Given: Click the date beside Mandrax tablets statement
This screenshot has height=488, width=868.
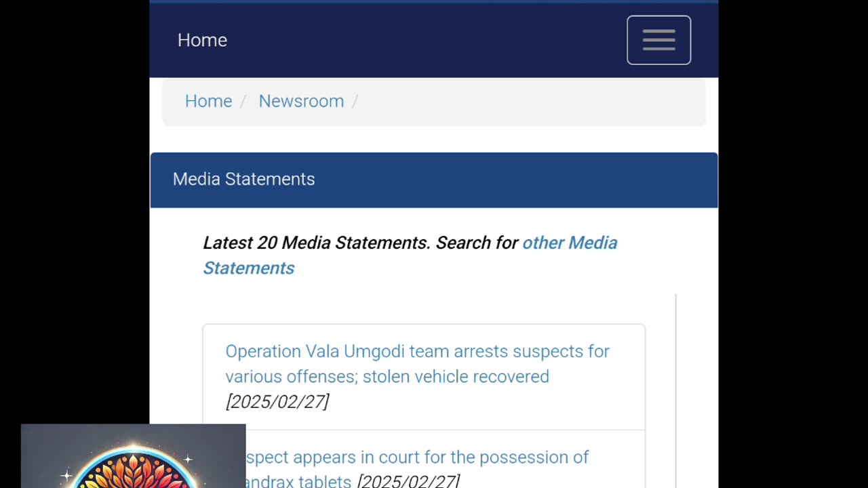Looking at the screenshot, I should pyautogui.click(x=408, y=481).
